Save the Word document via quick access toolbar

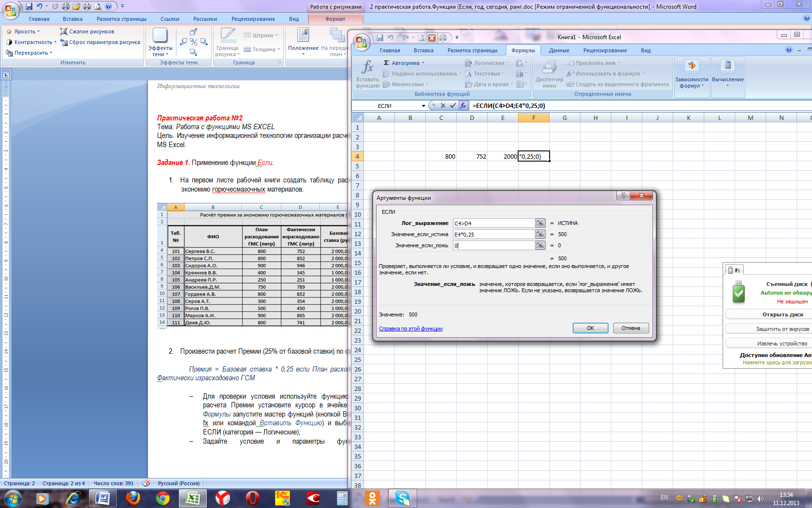(x=29, y=6)
